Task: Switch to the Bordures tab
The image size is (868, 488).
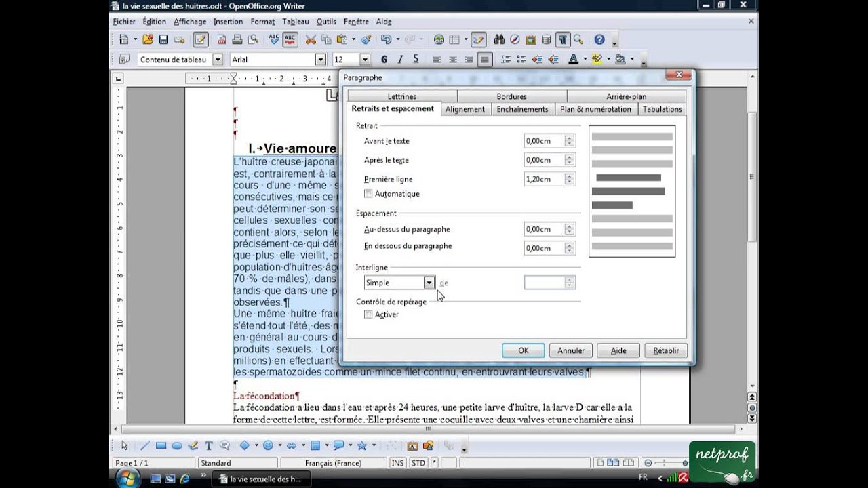Action: tap(511, 96)
